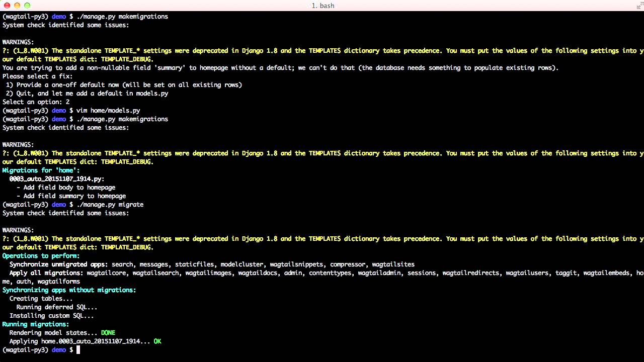Click 'Running deferred SQL...' output line
644x362 pixels.
tap(57, 307)
